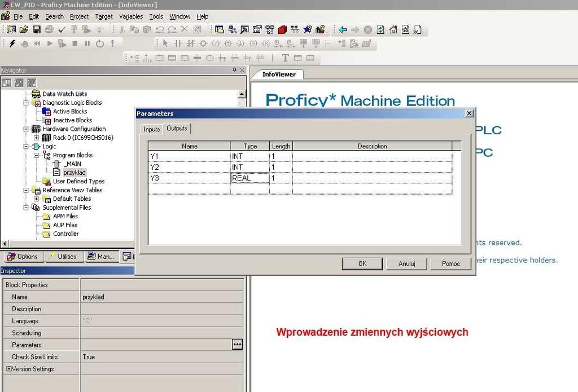
Task: Click the paste clipboard icon
Action: click(x=147, y=29)
